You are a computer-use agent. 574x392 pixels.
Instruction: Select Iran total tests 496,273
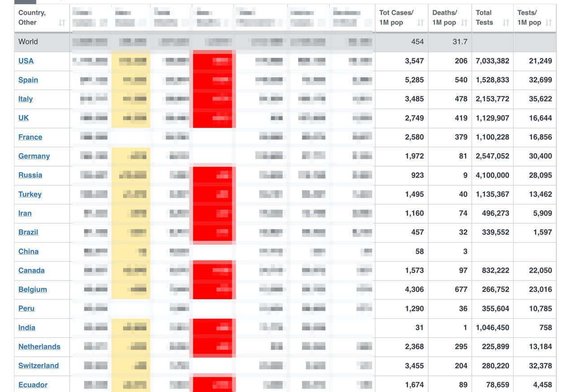click(495, 213)
